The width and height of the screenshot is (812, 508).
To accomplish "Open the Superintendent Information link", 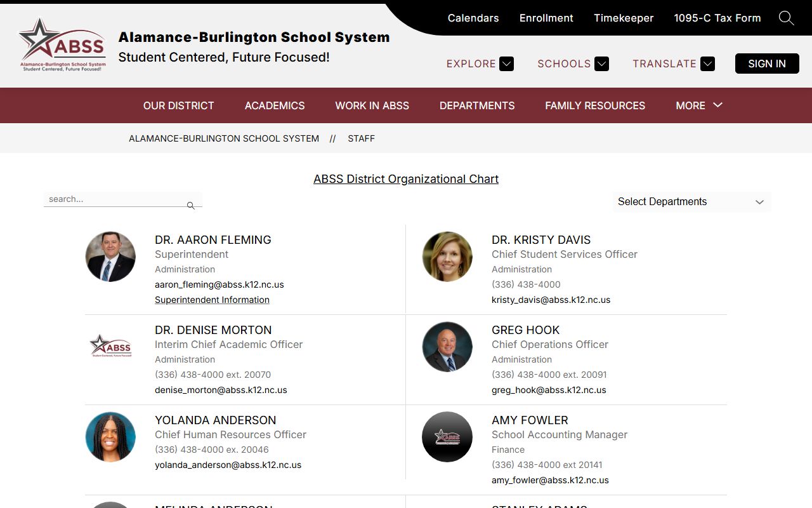I will 212,300.
